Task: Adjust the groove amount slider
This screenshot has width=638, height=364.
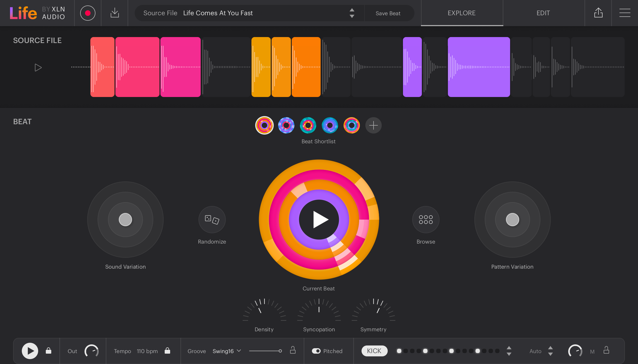Action: (280, 351)
